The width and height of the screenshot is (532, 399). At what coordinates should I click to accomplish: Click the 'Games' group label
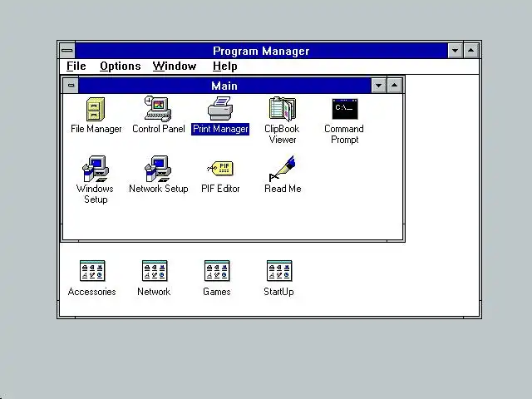217,292
